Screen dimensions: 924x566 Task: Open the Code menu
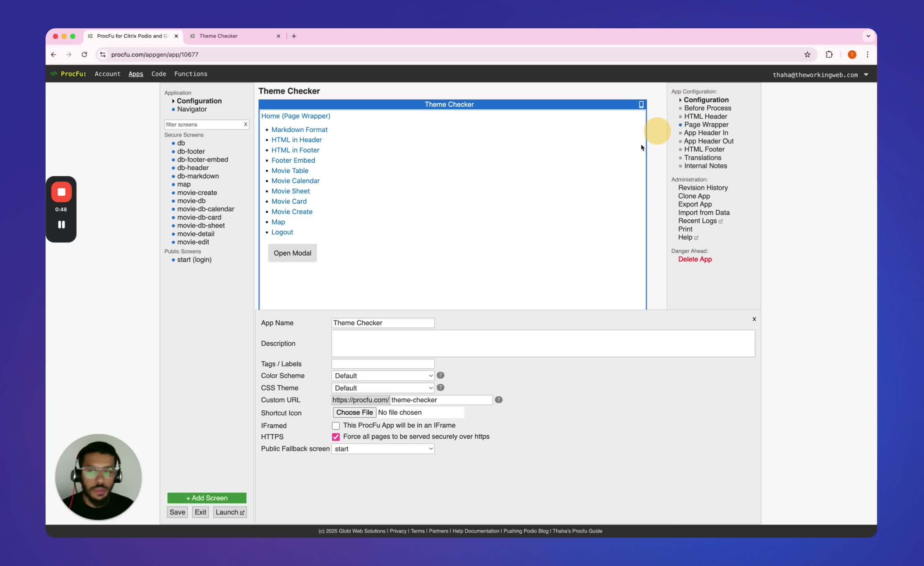tap(159, 74)
